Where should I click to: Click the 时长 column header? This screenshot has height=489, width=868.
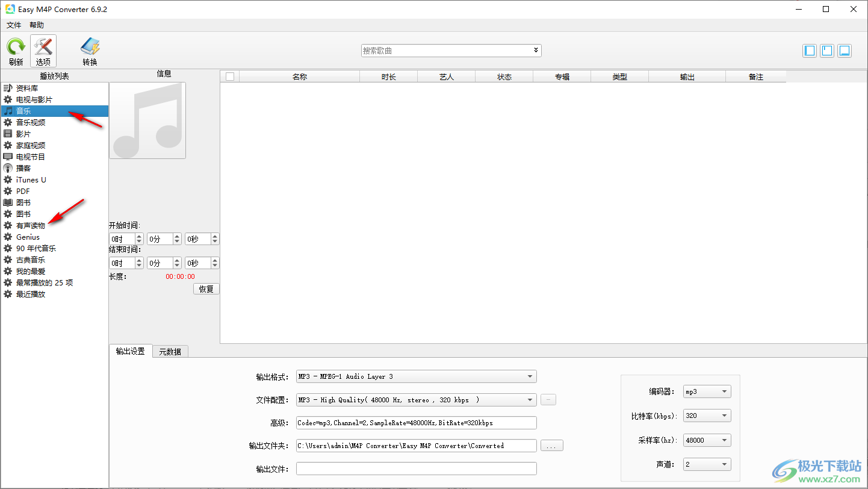click(388, 76)
